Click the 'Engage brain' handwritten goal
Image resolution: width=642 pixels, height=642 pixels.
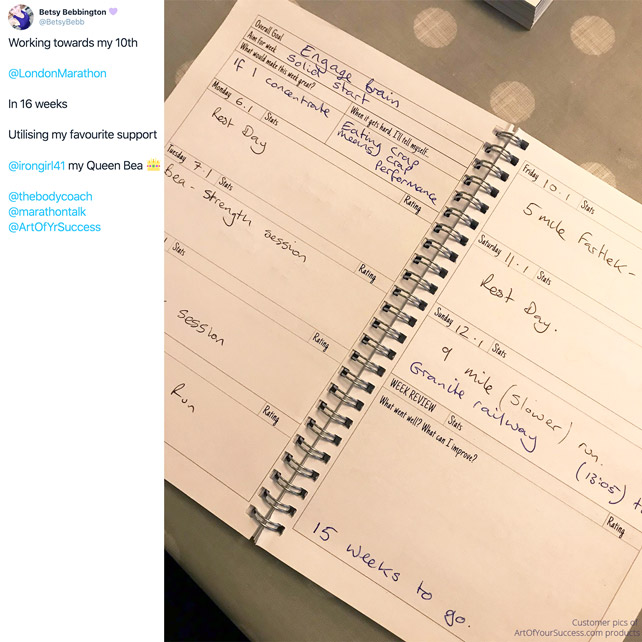pyautogui.click(x=349, y=75)
